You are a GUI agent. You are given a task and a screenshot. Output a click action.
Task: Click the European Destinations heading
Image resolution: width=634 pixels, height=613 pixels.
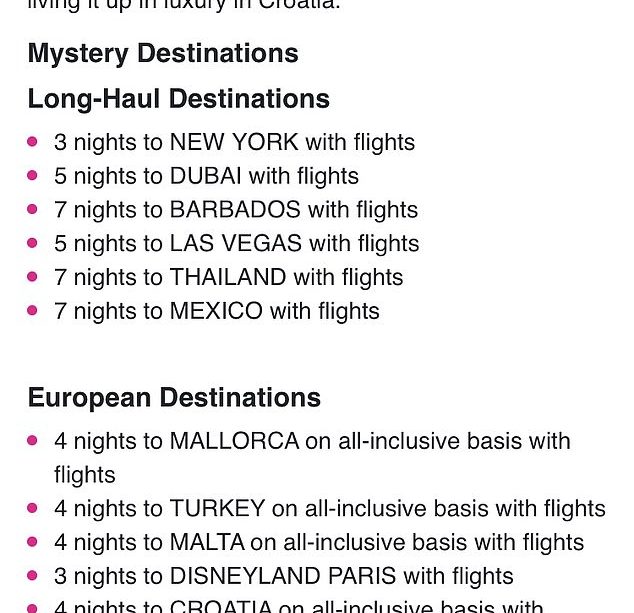tap(174, 397)
